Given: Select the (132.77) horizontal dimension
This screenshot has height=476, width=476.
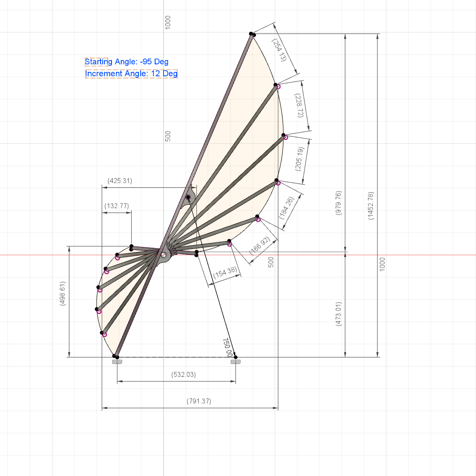Looking at the screenshot, I should point(116,206).
